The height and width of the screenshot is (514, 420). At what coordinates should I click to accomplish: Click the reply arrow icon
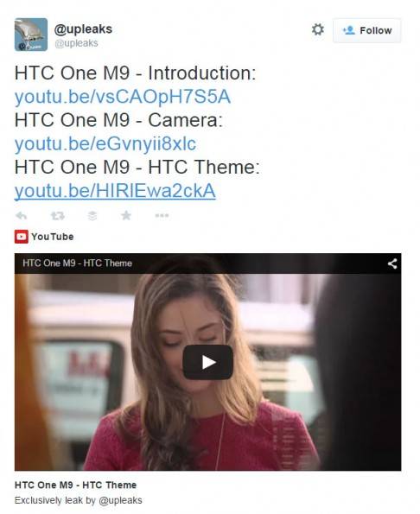coord(22,216)
